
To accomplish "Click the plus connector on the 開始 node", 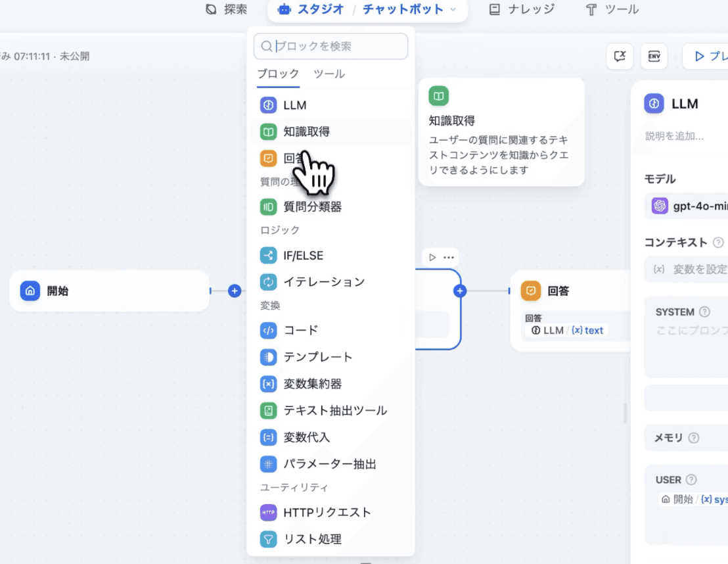I will coord(234,291).
